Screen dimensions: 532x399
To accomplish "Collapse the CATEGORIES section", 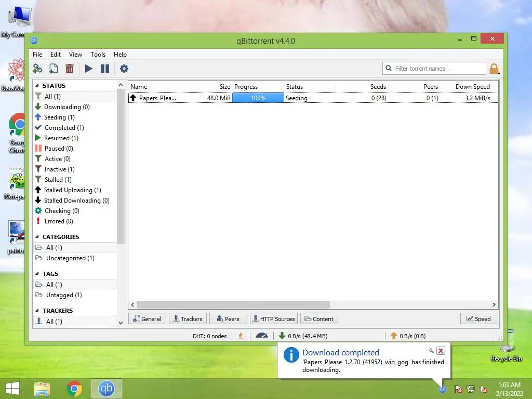I will (x=37, y=237).
